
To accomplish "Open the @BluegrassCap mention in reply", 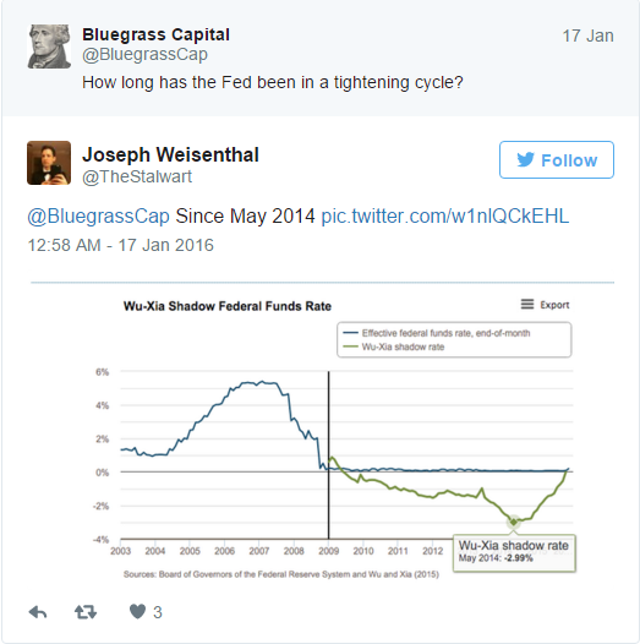I will pos(98,216).
